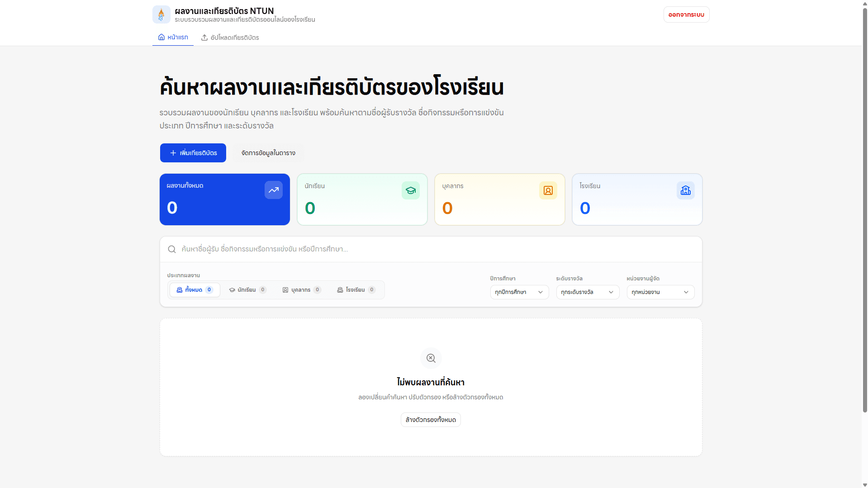The image size is (868, 488).
Task: Click the page vertical scrollbar
Action: 865,210
